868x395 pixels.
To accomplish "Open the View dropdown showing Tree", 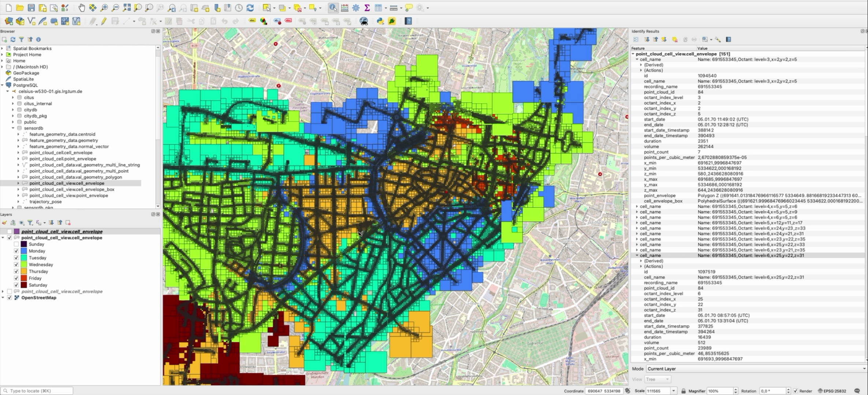I will click(657, 379).
